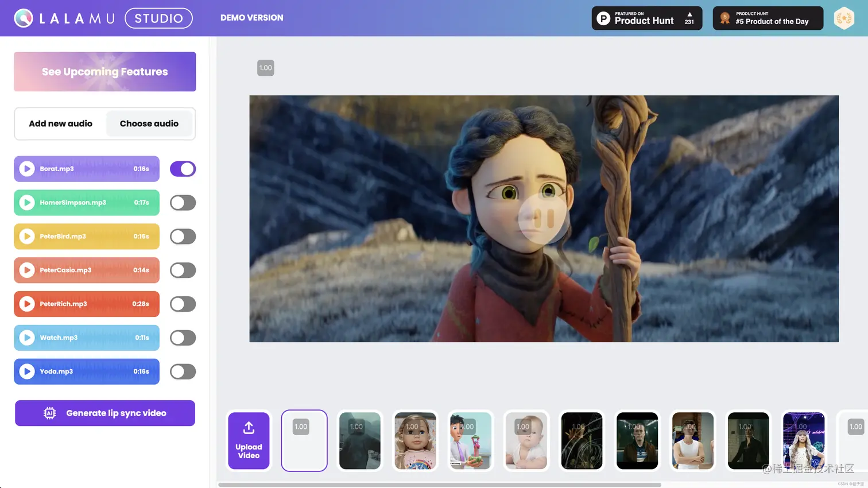Screen dimensions: 868x488
Task: Open the Featured on Product Hunt badge
Action: pos(647,18)
